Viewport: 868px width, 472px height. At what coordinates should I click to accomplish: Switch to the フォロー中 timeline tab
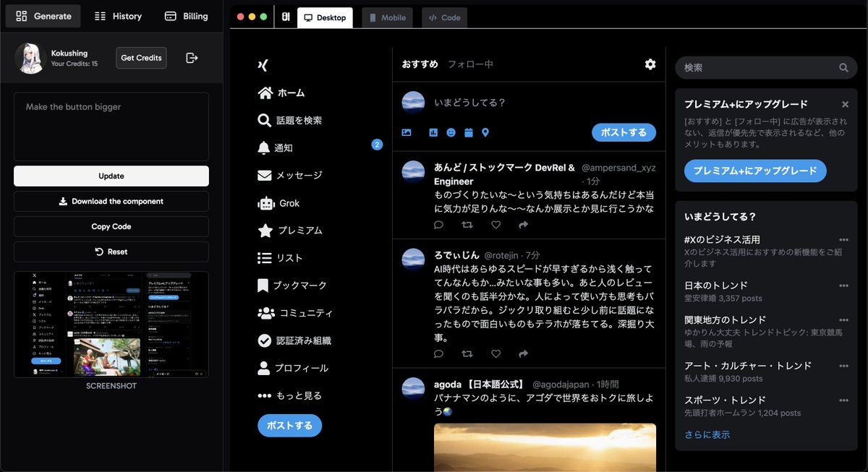[x=470, y=64]
